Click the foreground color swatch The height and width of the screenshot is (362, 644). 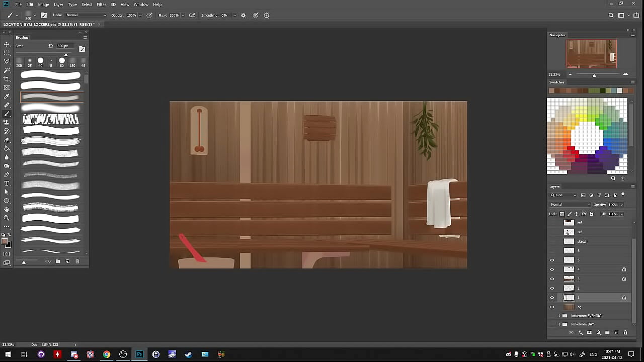(x=5, y=242)
